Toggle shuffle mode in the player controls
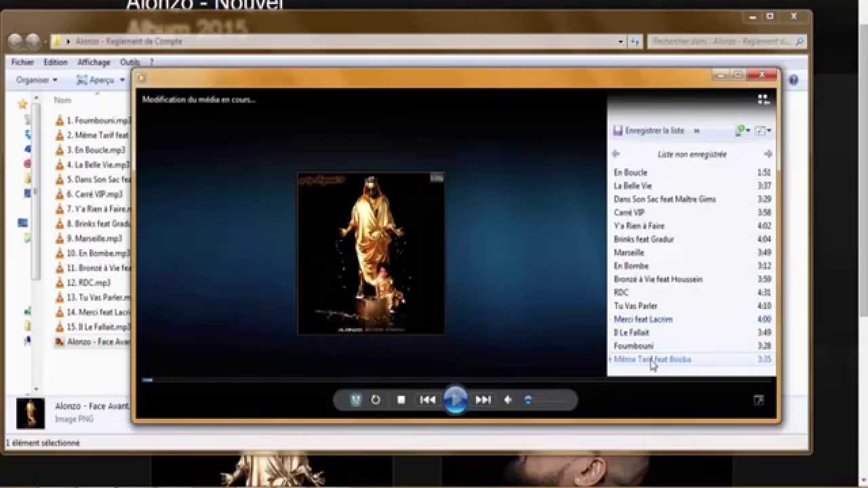The width and height of the screenshot is (868, 488). coord(355,400)
